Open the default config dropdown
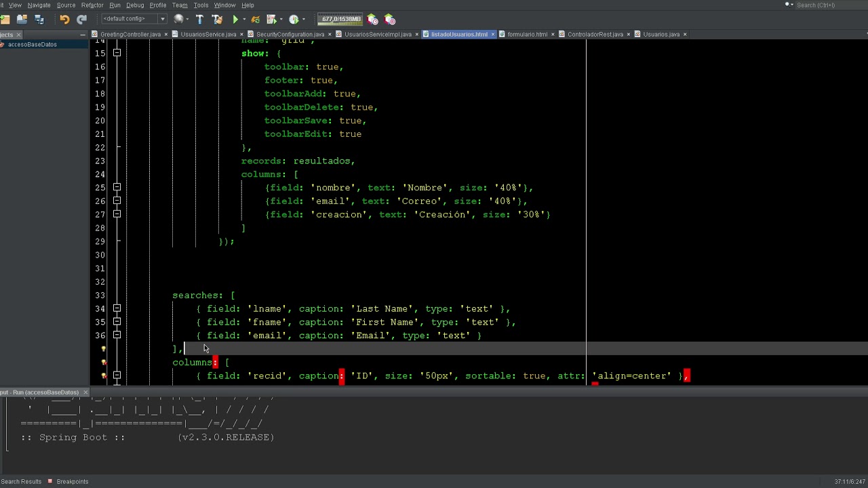The height and width of the screenshot is (488, 868). [134, 19]
